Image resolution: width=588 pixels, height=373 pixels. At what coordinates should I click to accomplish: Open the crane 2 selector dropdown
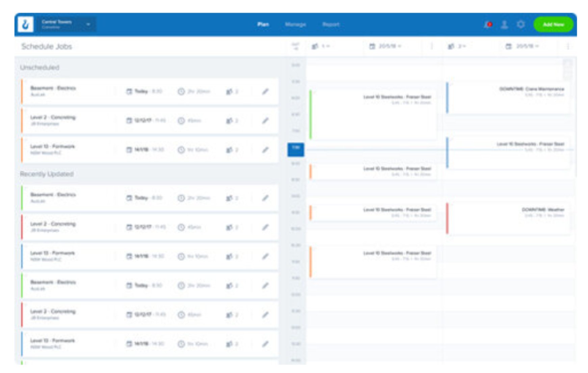[457, 46]
